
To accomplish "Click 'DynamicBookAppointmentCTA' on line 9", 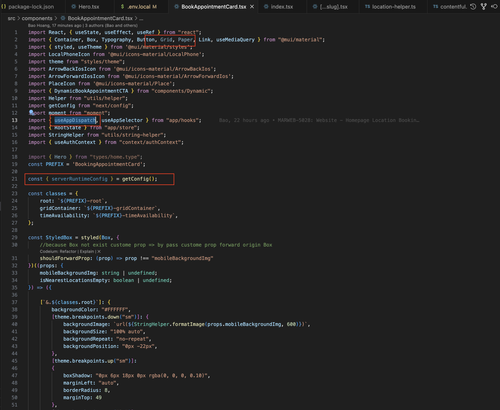I will coord(91,91).
